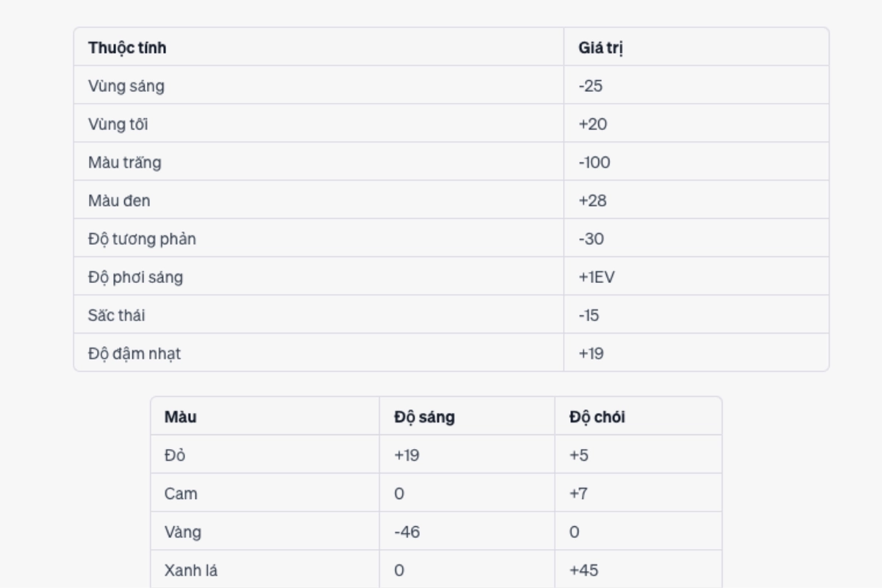Select the "Sắc thái" row label

tap(117, 315)
